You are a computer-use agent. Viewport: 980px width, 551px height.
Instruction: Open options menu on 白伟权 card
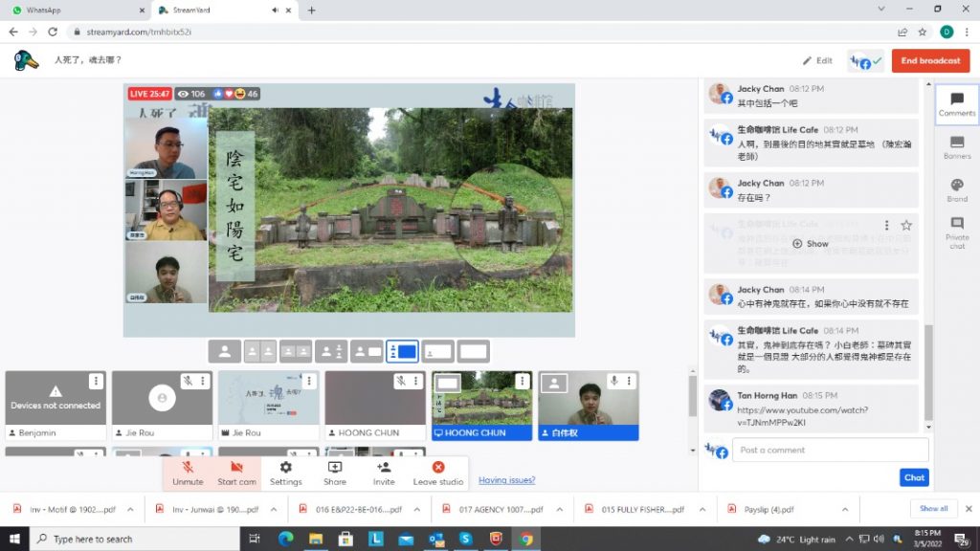(x=628, y=381)
